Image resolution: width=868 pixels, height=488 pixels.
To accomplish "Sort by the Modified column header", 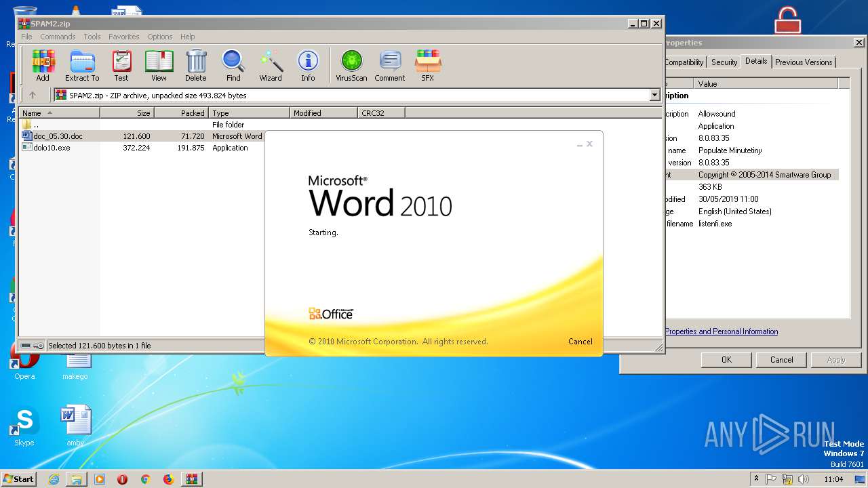I will click(x=323, y=113).
